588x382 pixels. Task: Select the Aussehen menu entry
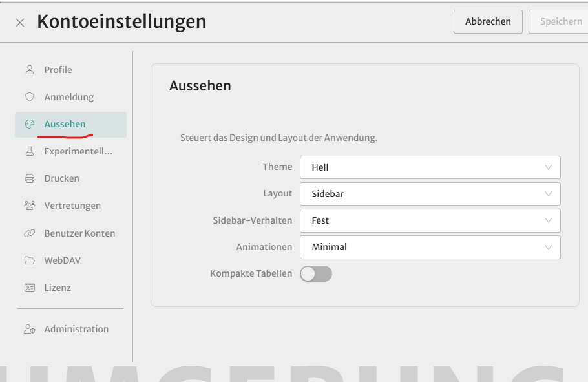[71, 124]
